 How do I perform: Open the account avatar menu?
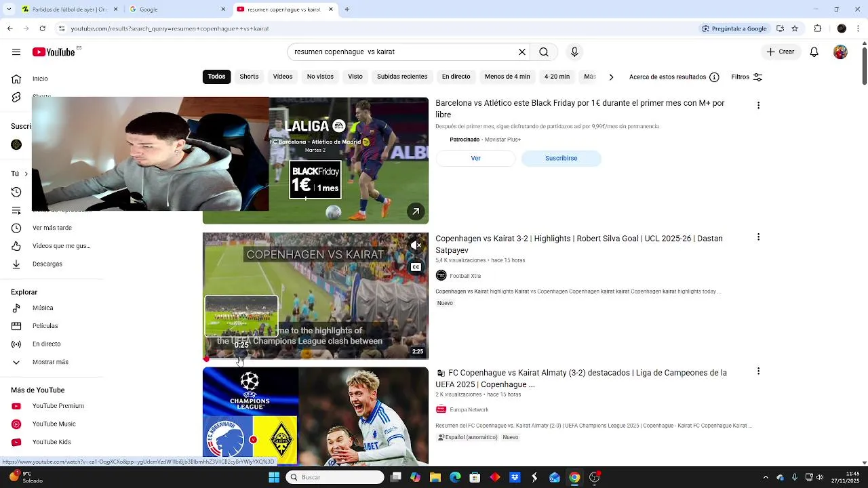point(840,52)
